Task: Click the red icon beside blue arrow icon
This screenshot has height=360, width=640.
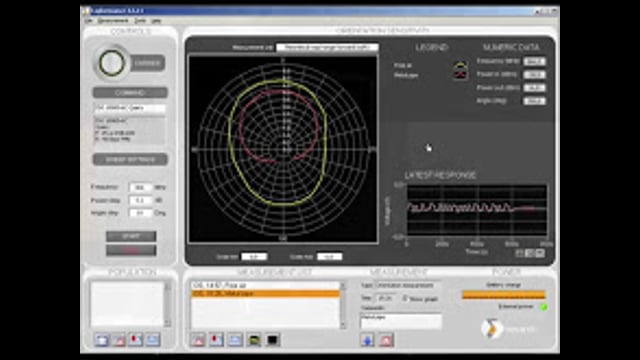Action: [x=386, y=340]
